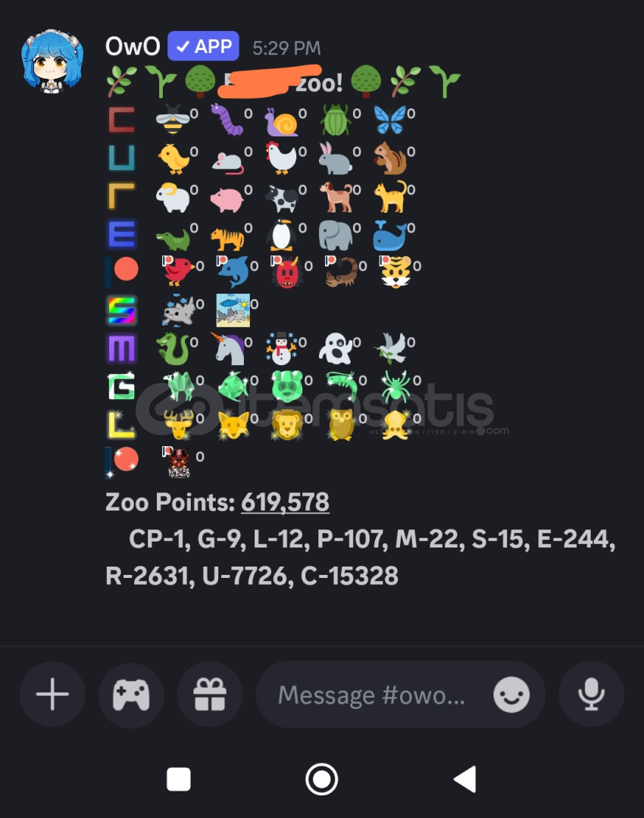This screenshot has width=644, height=818.
Task: Open the game controller activities button
Action: (x=131, y=695)
